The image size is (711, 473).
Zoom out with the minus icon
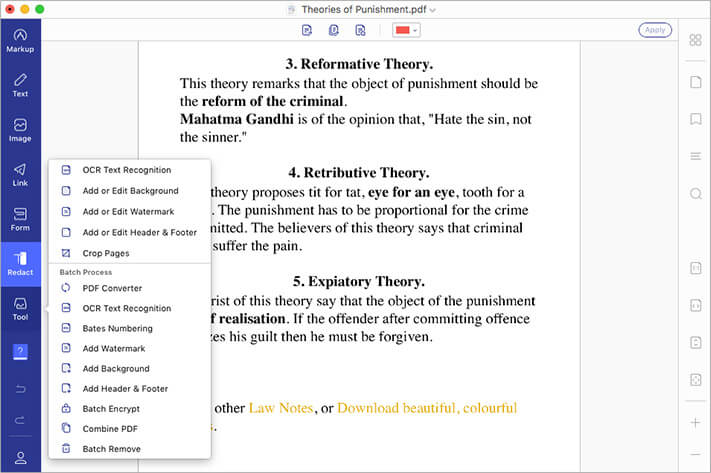[695, 454]
